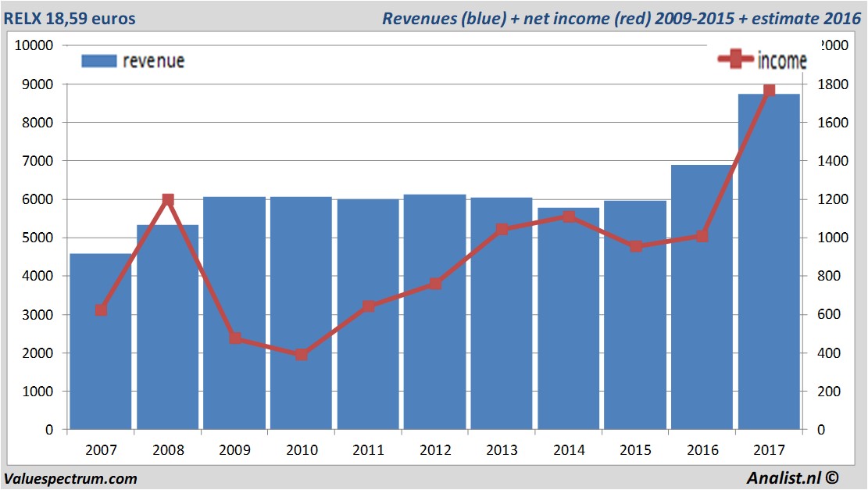The image size is (868, 490).
Task: Click the 2011 net income marker
Action: [369, 306]
